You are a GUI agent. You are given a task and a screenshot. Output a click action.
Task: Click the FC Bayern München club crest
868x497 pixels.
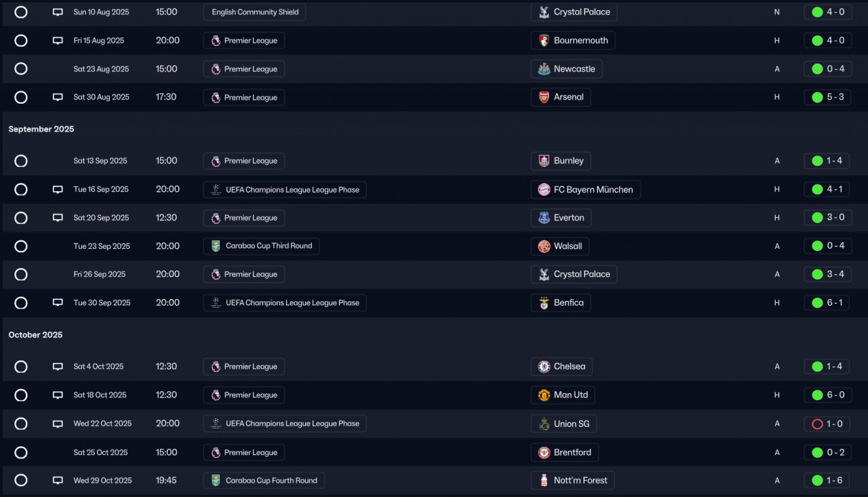(544, 190)
